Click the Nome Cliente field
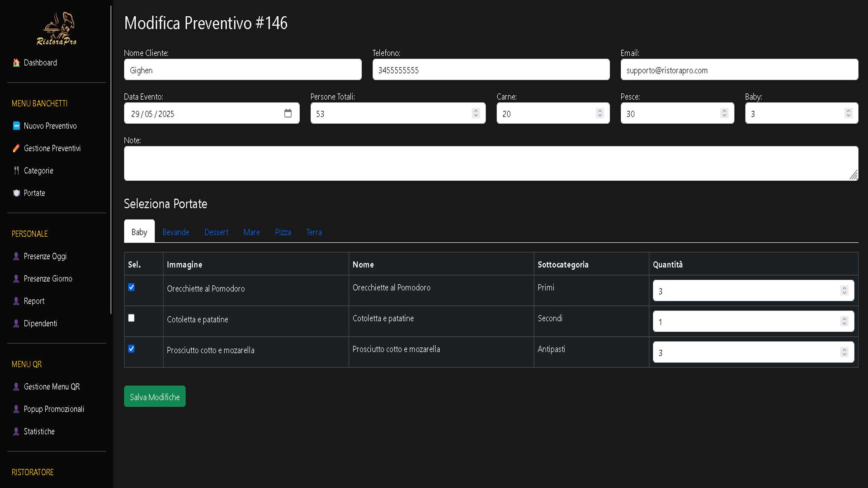The image size is (868, 488). pyautogui.click(x=243, y=70)
